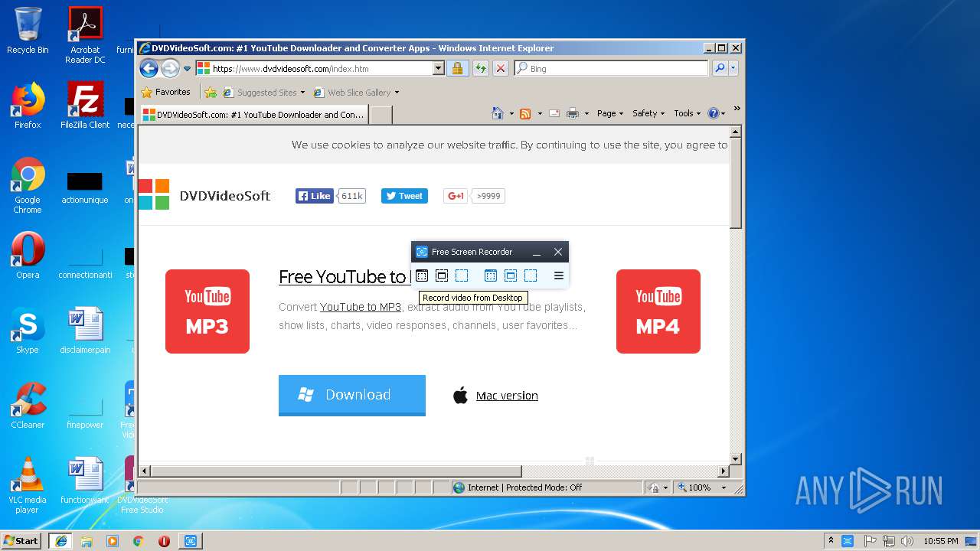Click the Read Mail envelope icon

554,113
